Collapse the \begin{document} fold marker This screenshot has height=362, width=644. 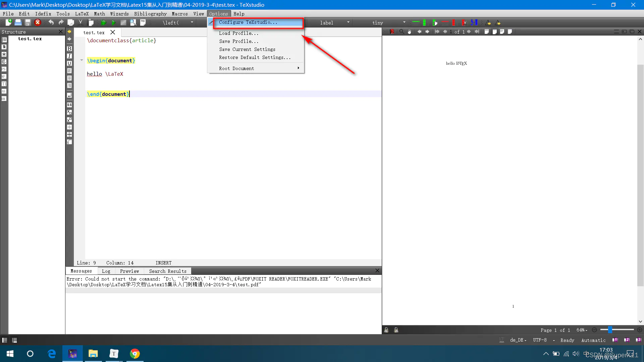[x=82, y=60]
